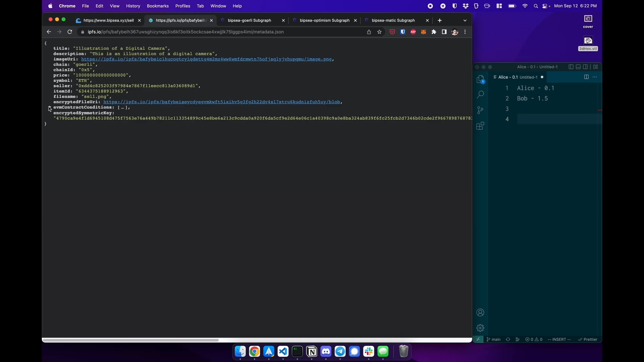Close the bipsea-matic Subgraph tab
The image size is (644, 362).
[x=427, y=20]
